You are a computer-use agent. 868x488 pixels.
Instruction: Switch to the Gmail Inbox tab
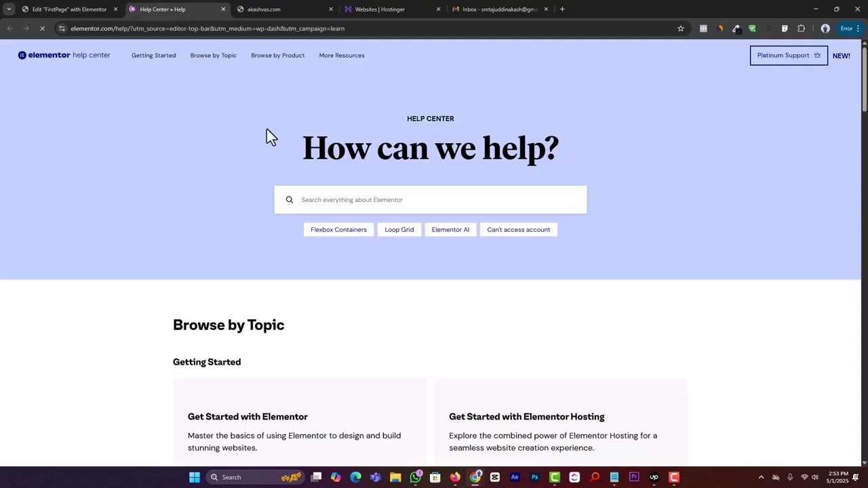click(500, 9)
